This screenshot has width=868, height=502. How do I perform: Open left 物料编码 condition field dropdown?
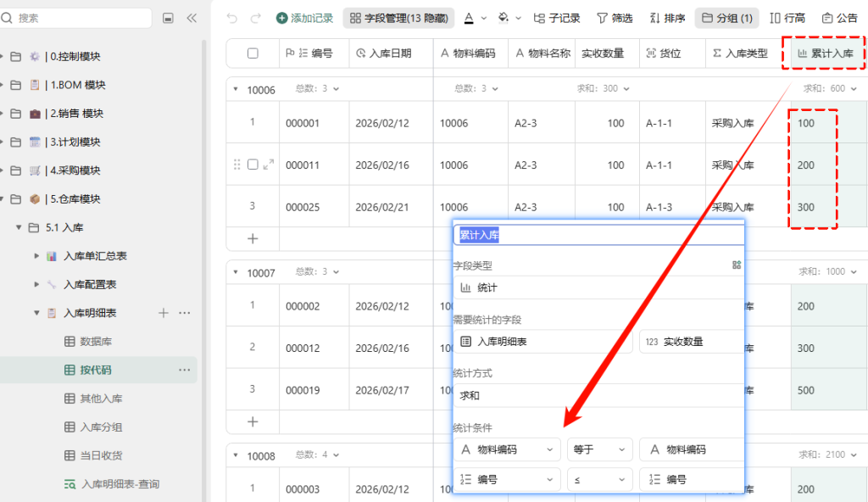pos(507,449)
